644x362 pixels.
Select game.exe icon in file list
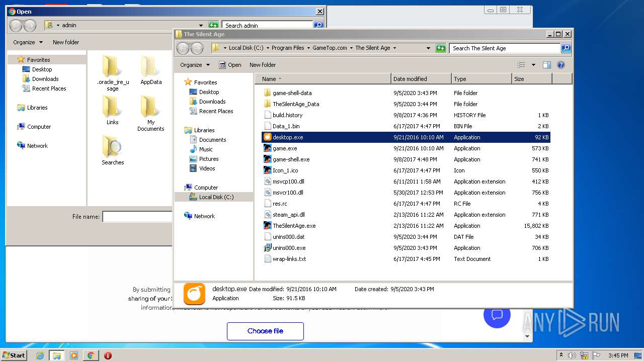(x=268, y=148)
